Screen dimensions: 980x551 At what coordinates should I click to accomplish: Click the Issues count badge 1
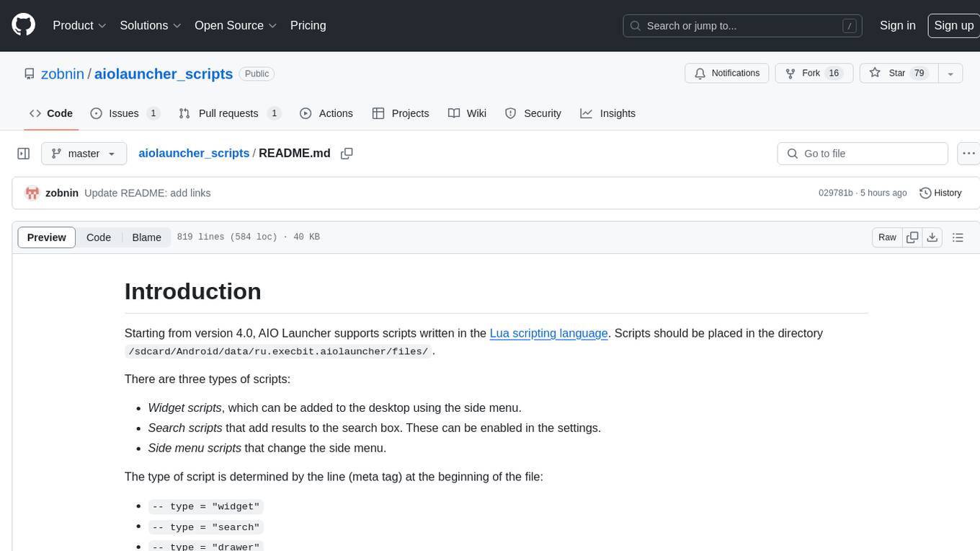153,113
